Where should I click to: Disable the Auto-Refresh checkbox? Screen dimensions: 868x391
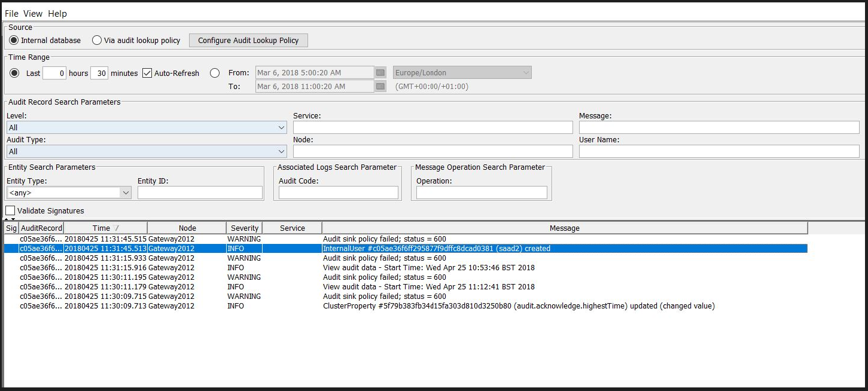[148, 73]
